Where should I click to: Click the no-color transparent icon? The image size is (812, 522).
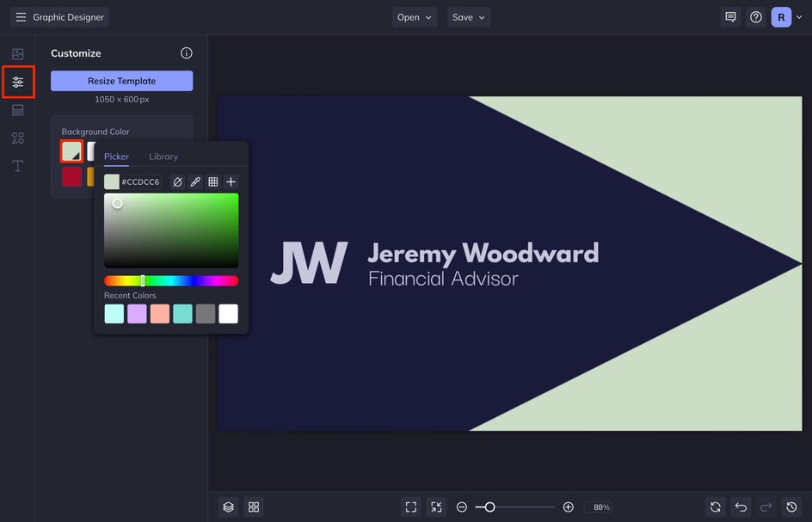pos(177,182)
